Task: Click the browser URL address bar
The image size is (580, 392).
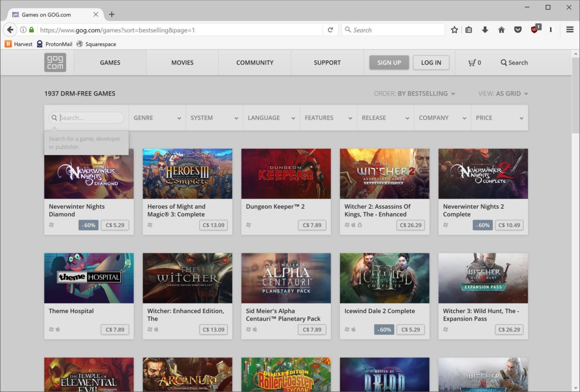Action: point(180,30)
